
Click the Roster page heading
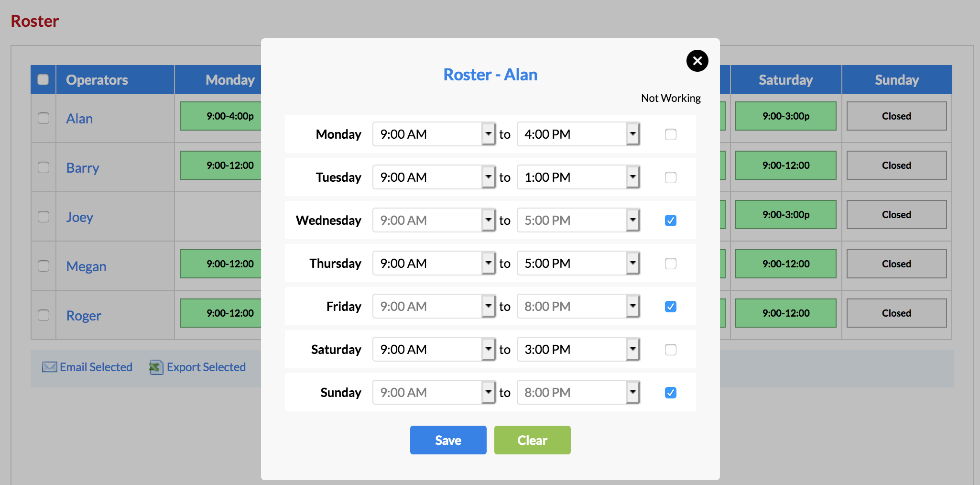pos(35,21)
